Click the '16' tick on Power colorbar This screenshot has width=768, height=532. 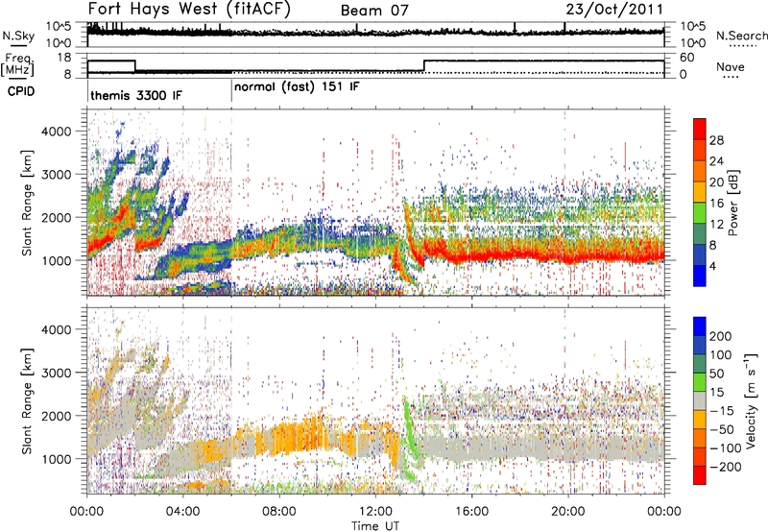click(716, 203)
